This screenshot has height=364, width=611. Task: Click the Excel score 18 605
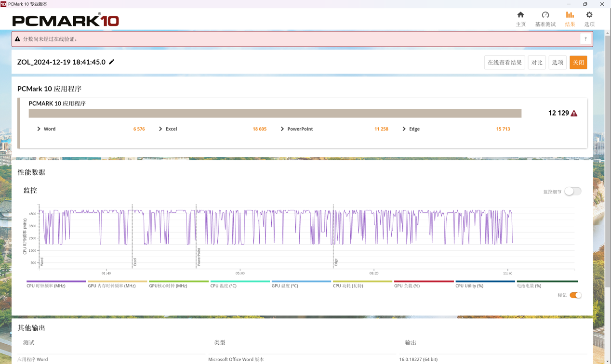[x=259, y=129]
